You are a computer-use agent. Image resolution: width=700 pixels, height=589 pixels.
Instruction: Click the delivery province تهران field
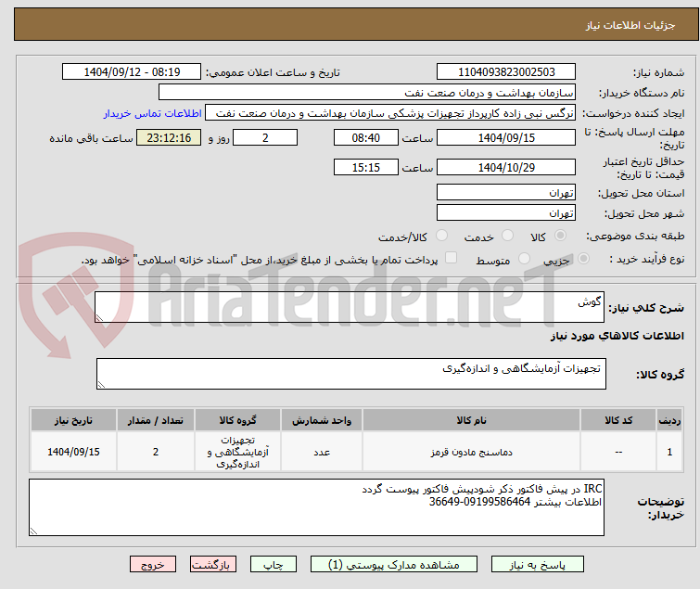[506, 192]
